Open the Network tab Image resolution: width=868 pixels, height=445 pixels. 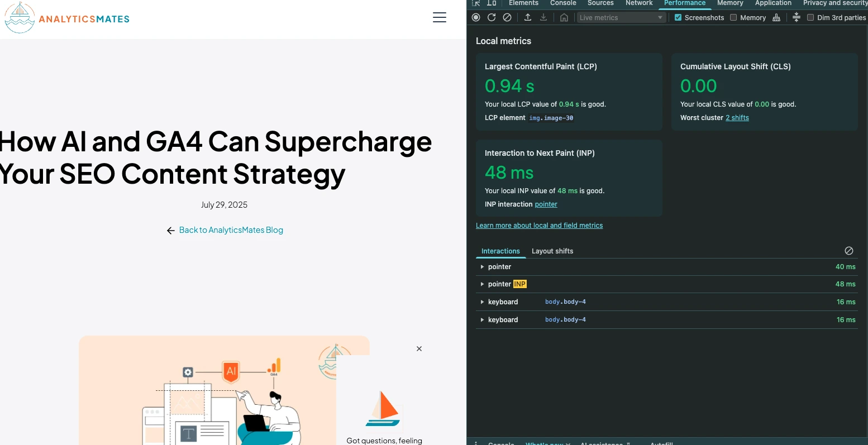[639, 3]
